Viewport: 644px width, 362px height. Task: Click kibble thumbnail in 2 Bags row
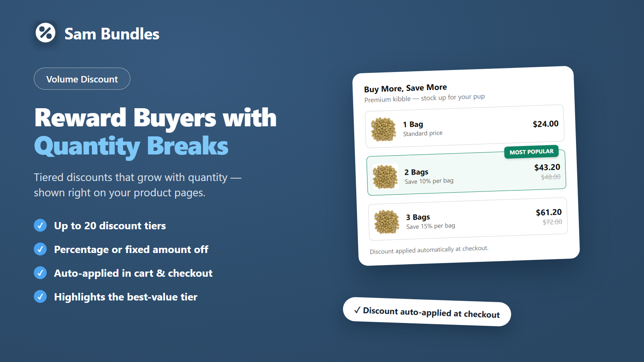[x=385, y=176]
